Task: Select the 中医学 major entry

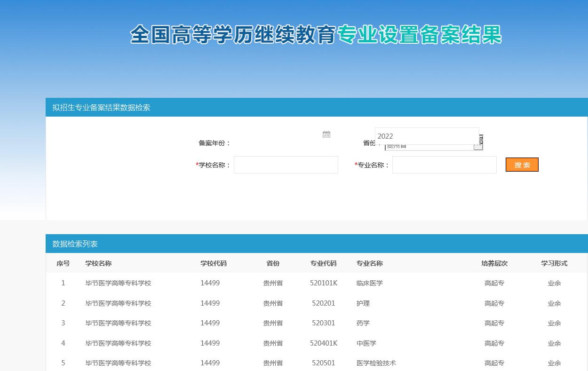Action: (x=366, y=343)
